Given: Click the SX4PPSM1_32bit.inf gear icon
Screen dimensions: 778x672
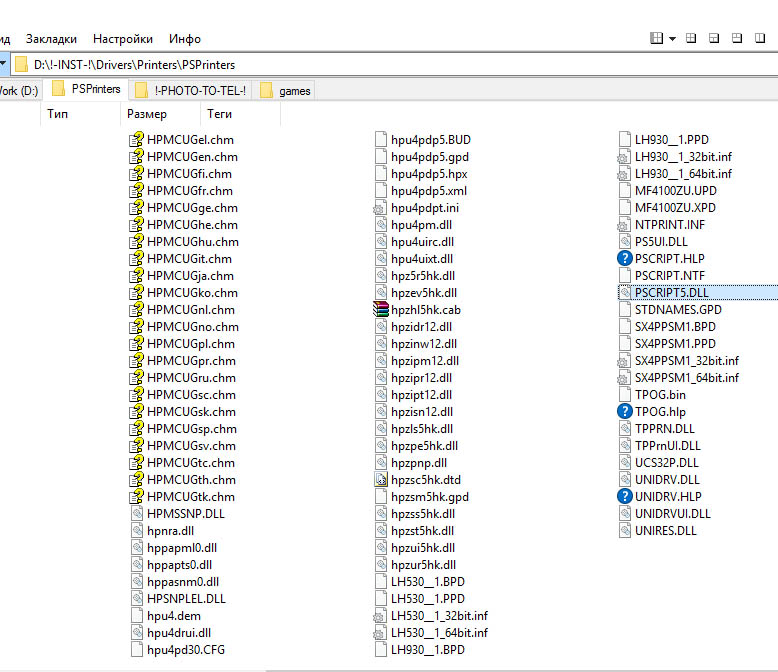Looking at the screenshot, I should [624, 361].
